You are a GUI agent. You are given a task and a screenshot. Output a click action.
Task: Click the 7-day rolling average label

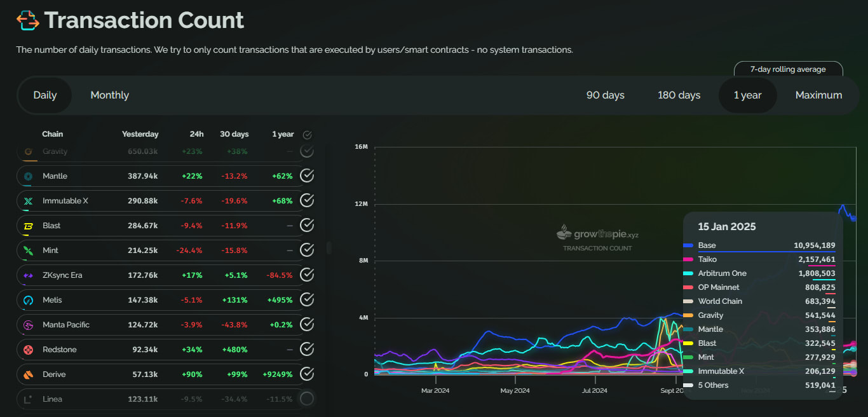pos(788,69)
